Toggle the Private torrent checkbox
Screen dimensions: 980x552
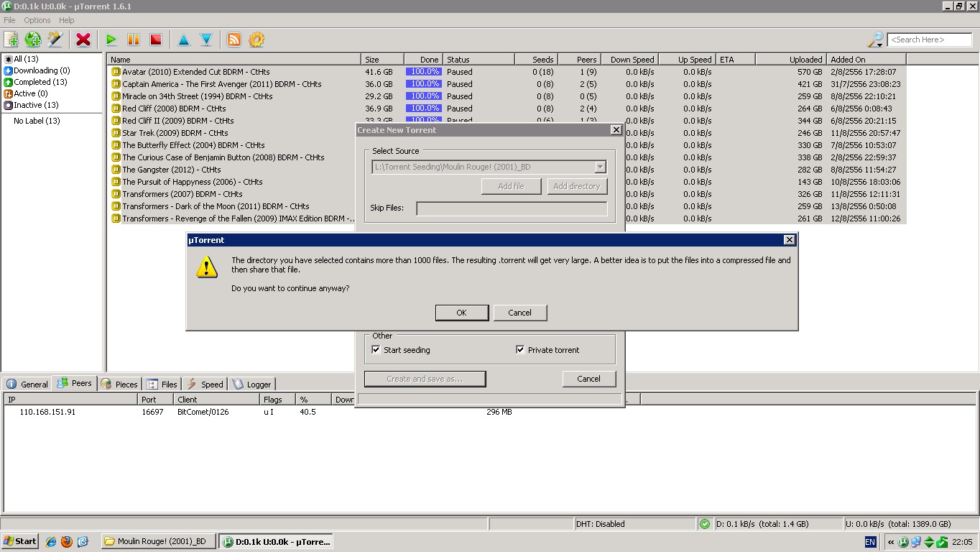click(x=520, y=350)
